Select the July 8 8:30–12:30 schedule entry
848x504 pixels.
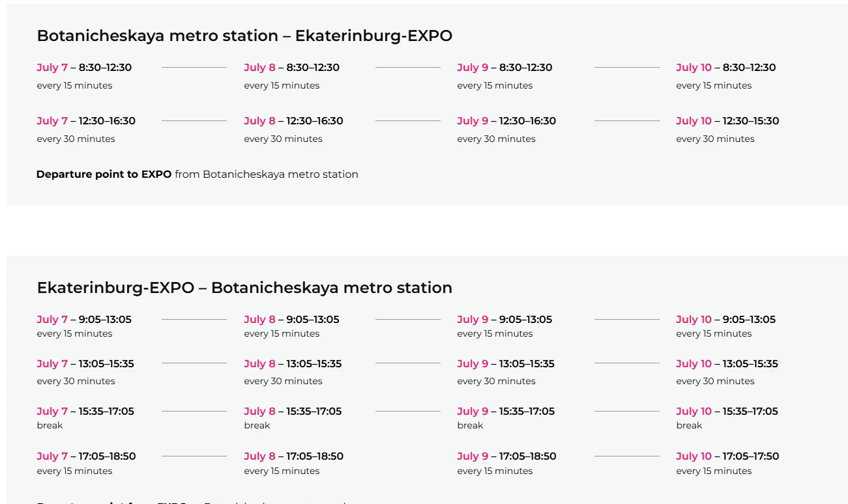291,68
